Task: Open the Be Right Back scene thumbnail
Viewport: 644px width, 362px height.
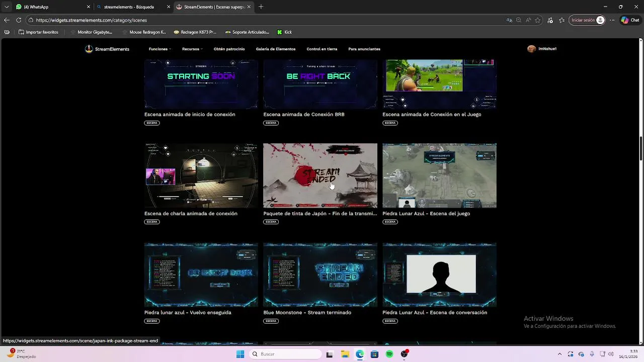Action: tap(320, 83)
